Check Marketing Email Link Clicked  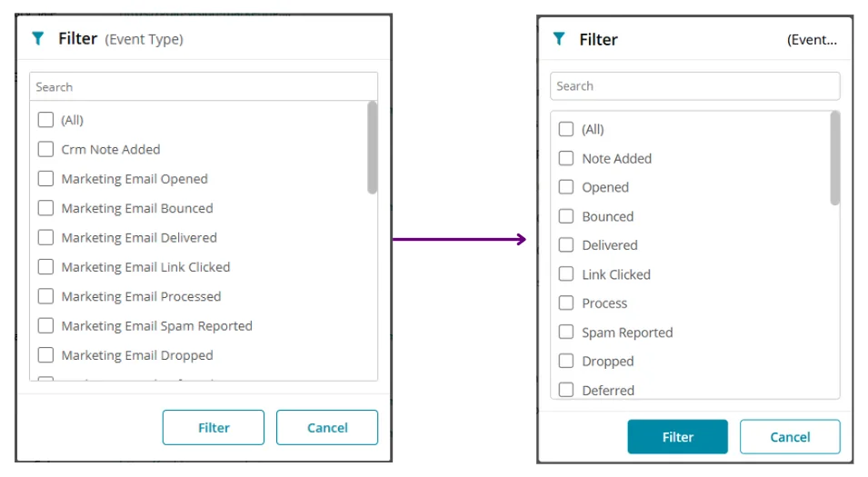(x=45, y=267)
